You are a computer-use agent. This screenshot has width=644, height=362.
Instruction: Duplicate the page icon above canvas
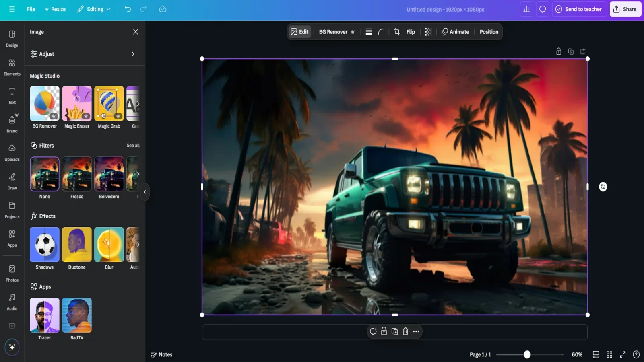point(571,51)
